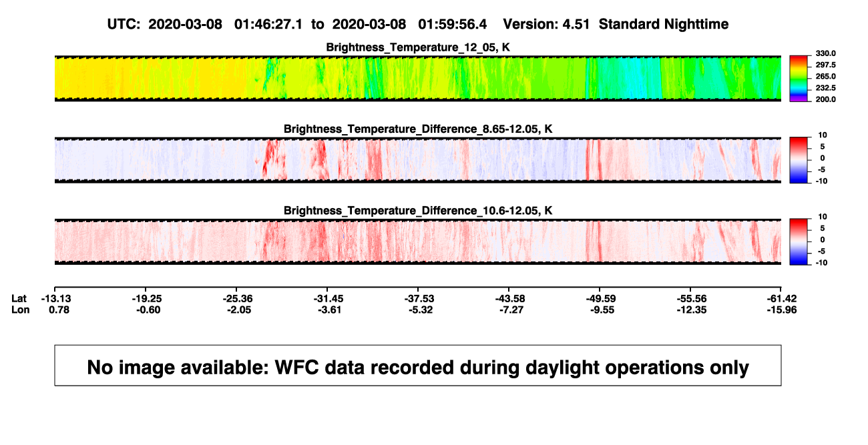Click longitude value 0.78

click(59, 310)
